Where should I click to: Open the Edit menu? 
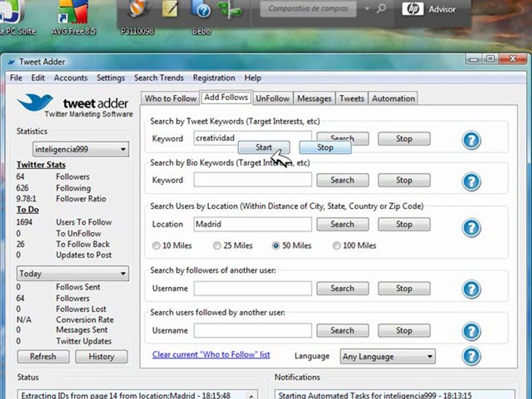pyautogui.click(x=38, y=78)
